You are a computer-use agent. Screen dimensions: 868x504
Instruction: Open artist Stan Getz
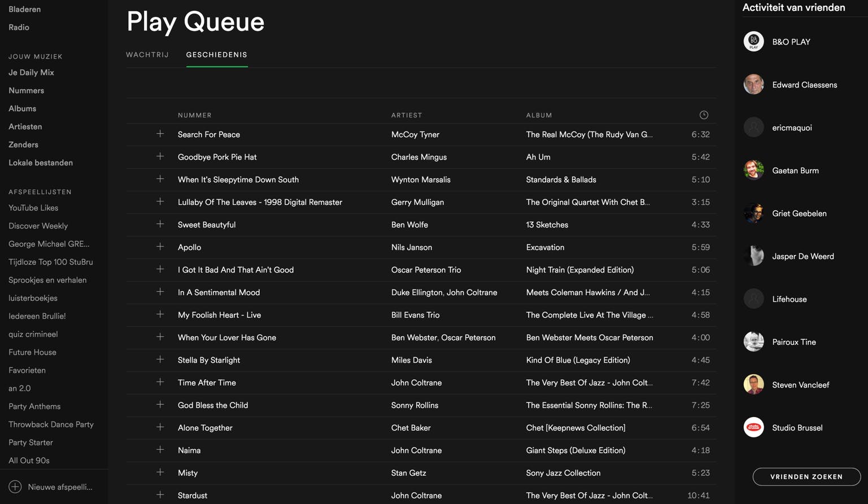coord(409,473)
